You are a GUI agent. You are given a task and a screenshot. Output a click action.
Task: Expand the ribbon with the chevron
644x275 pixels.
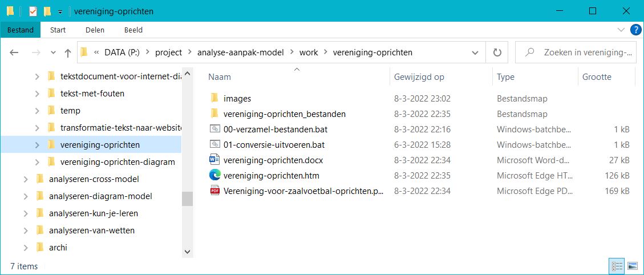coord(621,30)
